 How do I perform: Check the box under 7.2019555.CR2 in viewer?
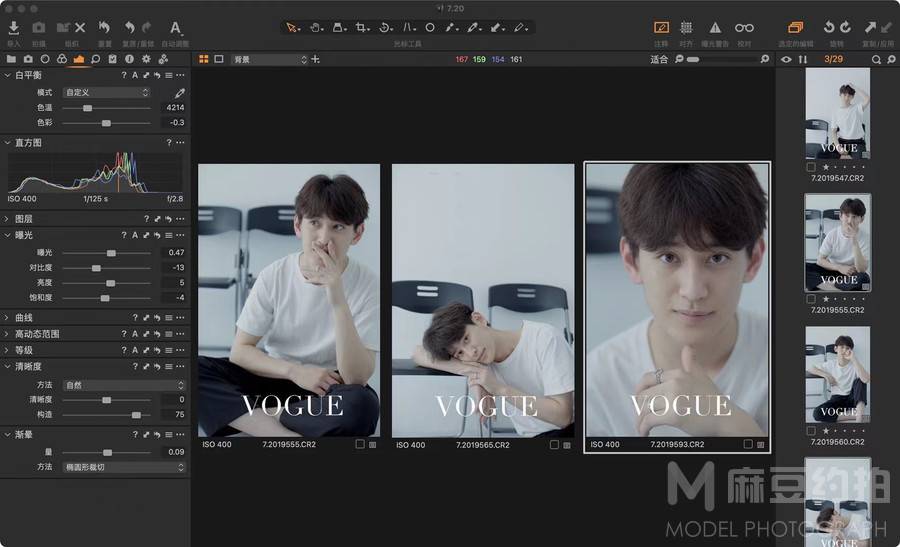tap(360, 444)
